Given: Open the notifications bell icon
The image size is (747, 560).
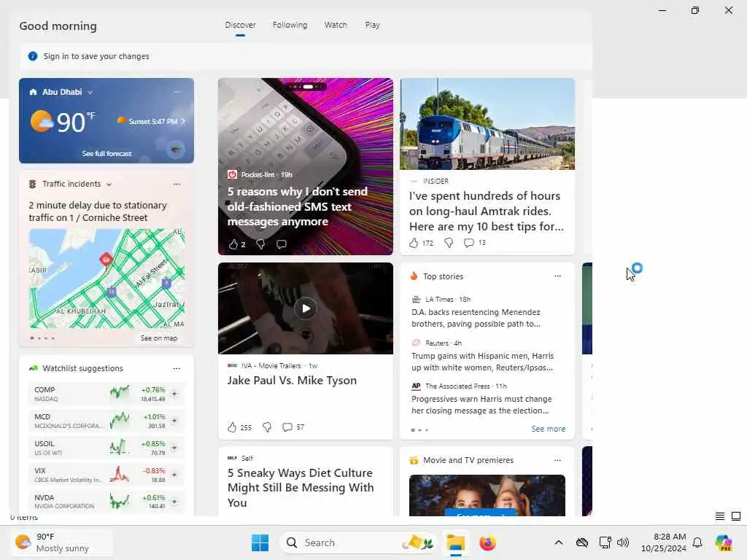Looking at the screenshot, I should click(x=697, y=542).
